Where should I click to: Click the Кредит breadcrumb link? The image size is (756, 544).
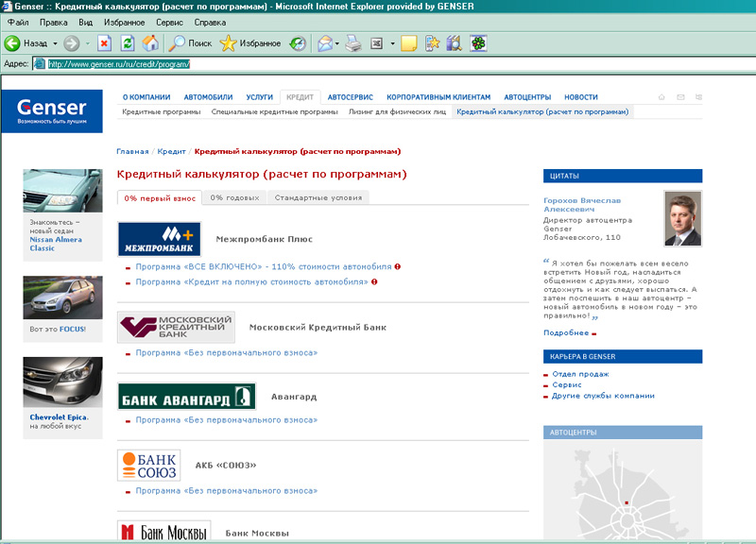pyautogui.click(x=172, y=151)
